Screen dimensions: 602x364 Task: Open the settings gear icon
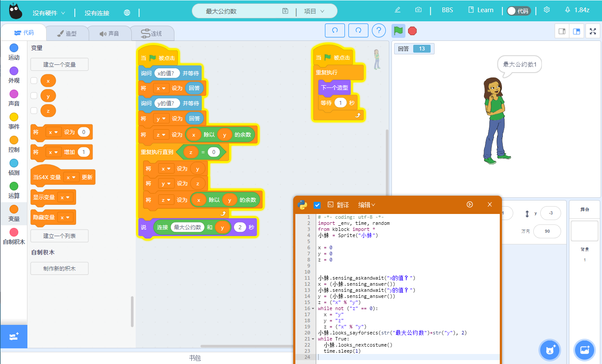coord(547,10)
